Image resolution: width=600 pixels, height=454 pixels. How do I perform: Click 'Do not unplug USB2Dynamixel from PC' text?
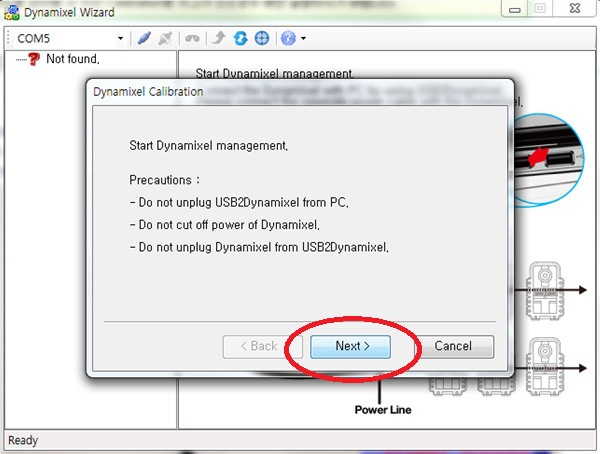(x=239, y=203)
